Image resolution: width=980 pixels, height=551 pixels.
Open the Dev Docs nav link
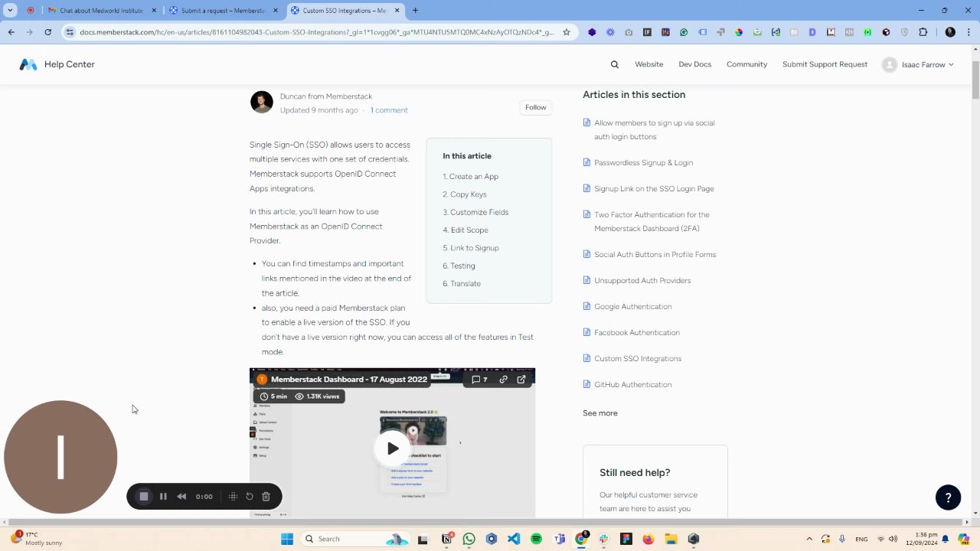(694, 64)
